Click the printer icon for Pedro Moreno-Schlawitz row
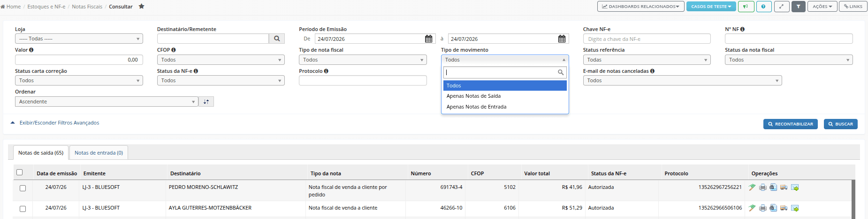 [x=763, y=188]
